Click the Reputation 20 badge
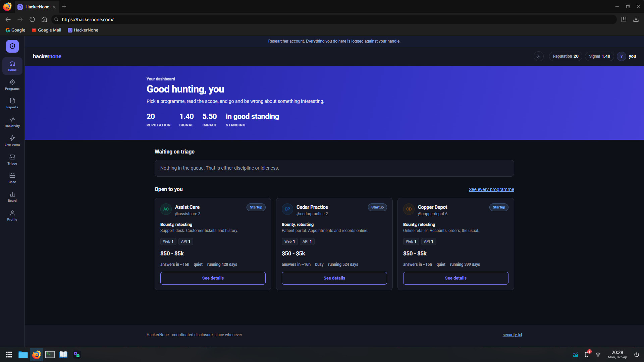 pyautogui.click(x=566, y=56)
